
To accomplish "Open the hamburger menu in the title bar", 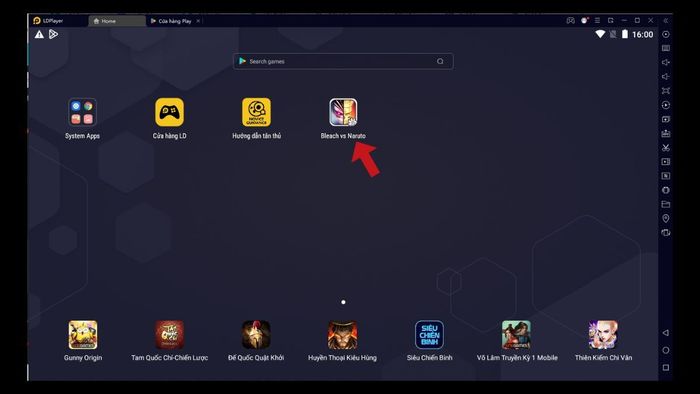I will click(597, 21).
